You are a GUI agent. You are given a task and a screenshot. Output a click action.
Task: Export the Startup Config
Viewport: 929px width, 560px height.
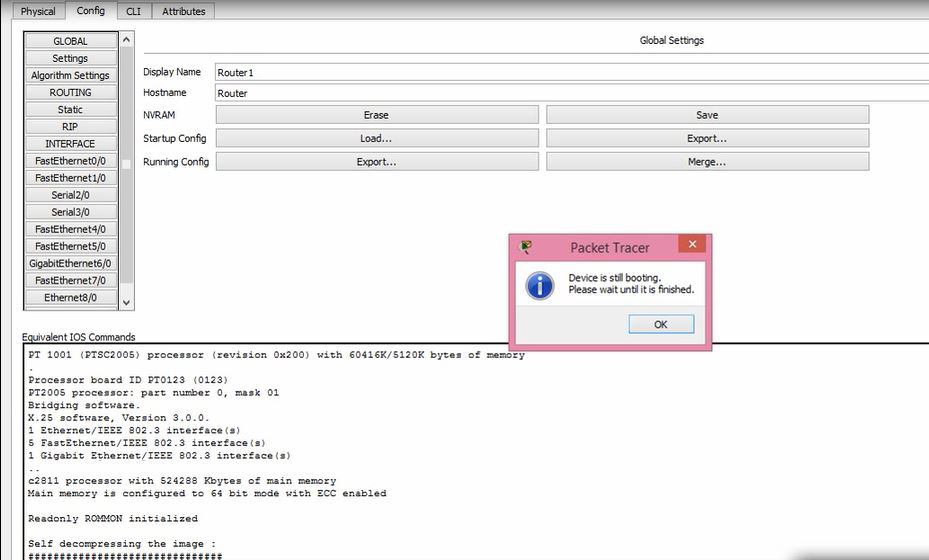707,138
